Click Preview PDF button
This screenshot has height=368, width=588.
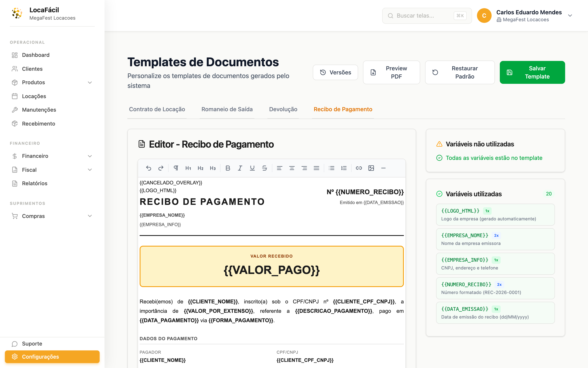pos(391,72)
